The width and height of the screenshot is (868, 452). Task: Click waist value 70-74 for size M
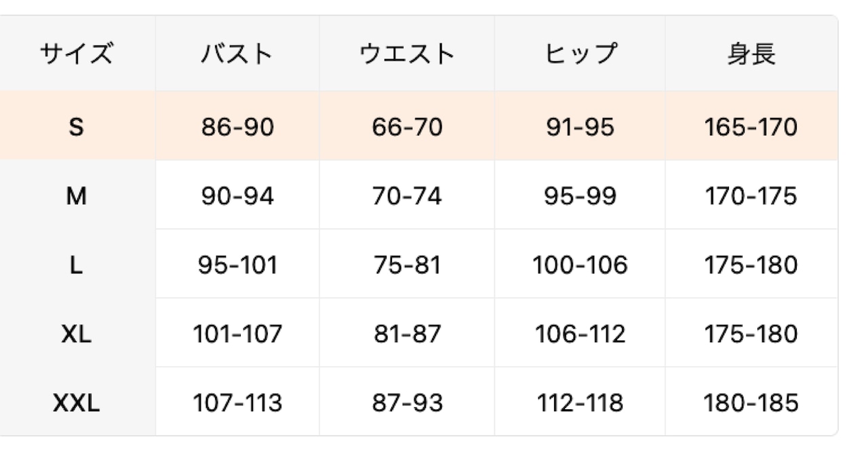[407, 196]
